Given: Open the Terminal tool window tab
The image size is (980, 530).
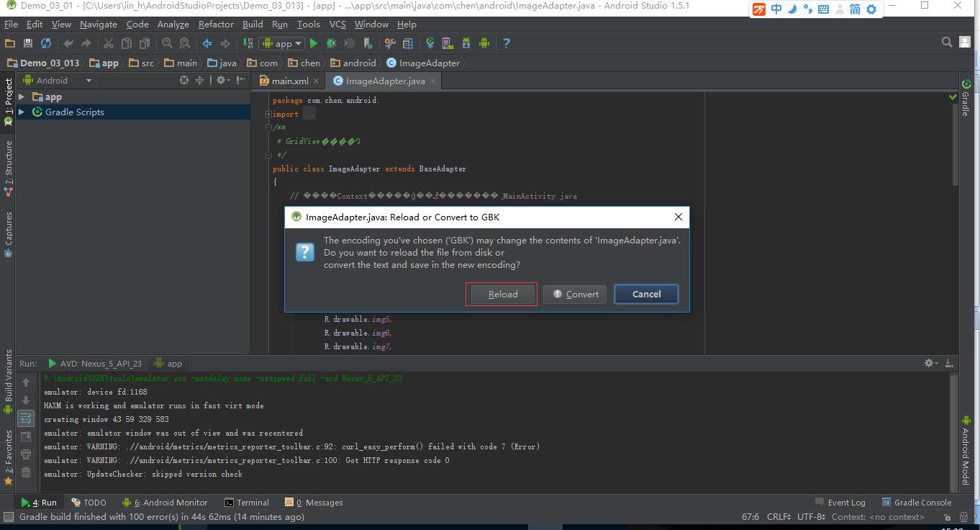Looking at the screenshot, I should (247, 503).
